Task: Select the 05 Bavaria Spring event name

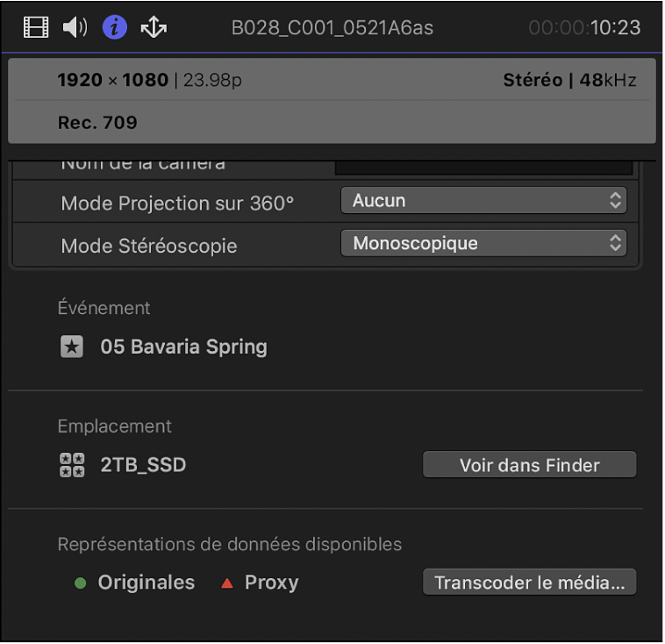Action: tap(183, 347)
